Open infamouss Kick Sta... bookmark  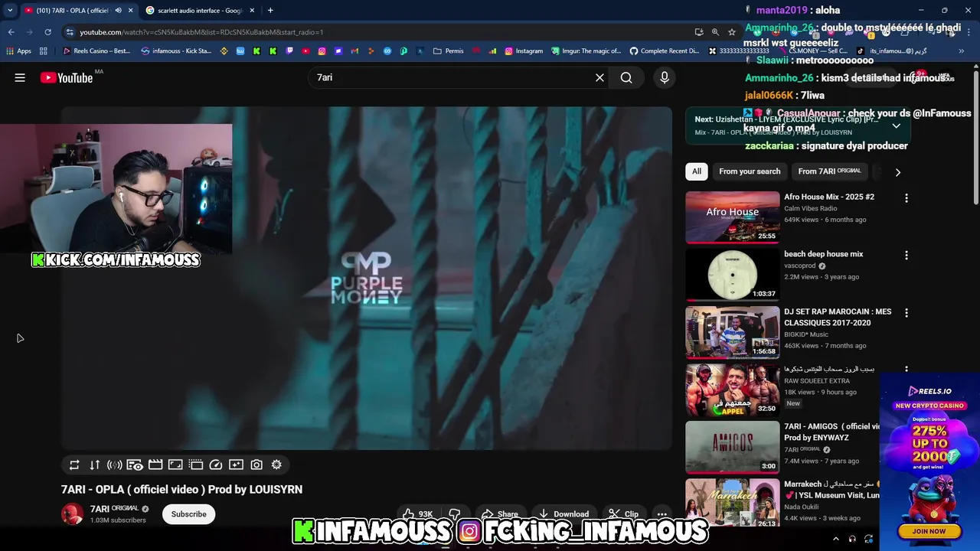(176, 51)
